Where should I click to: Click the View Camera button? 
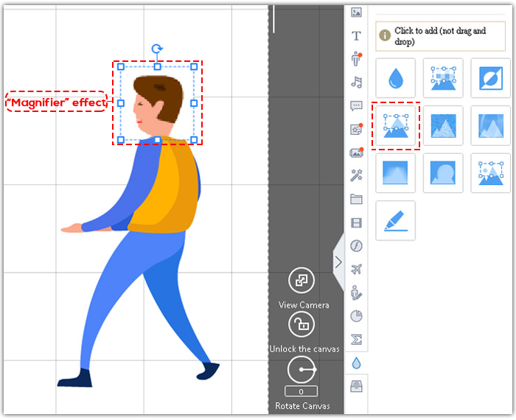(x=301, y=281)
